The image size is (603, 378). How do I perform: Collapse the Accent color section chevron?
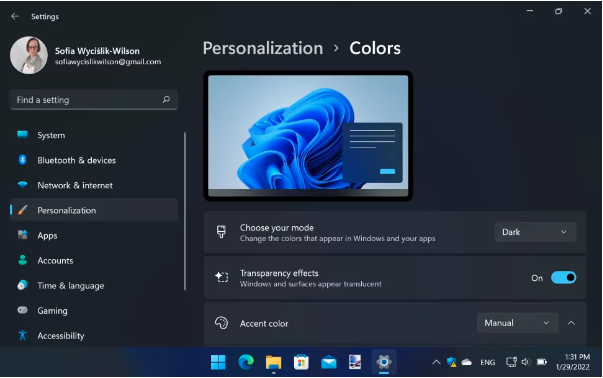571,323
